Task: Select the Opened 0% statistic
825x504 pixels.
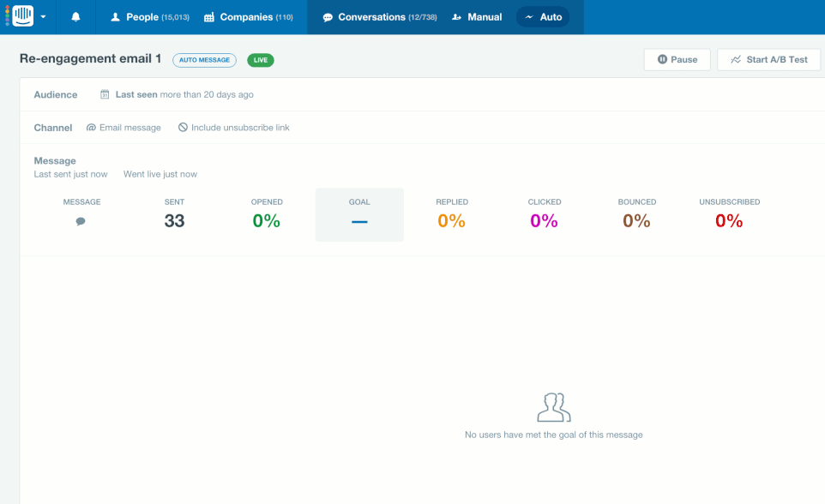Action: coord(267,220)
